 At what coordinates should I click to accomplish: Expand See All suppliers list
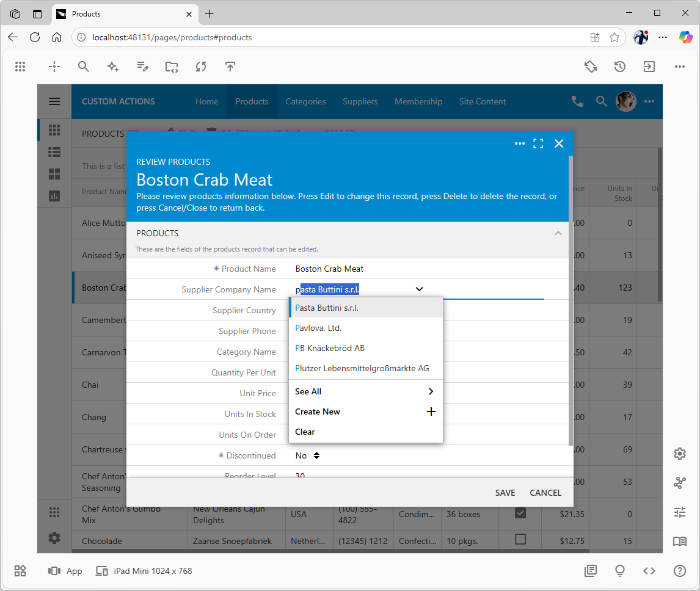(366, 391)
